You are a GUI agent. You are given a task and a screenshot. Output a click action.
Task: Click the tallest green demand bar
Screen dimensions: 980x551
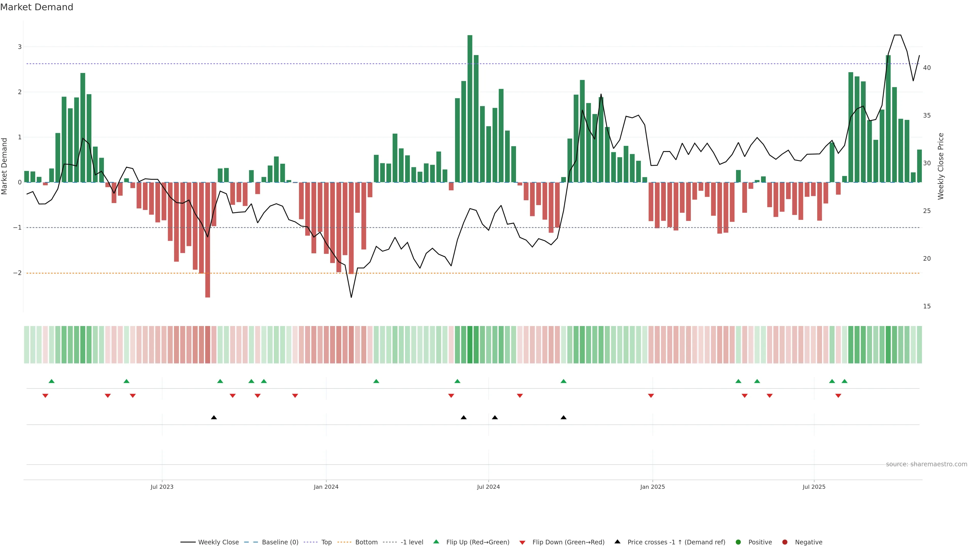click(x=470, y=108)
